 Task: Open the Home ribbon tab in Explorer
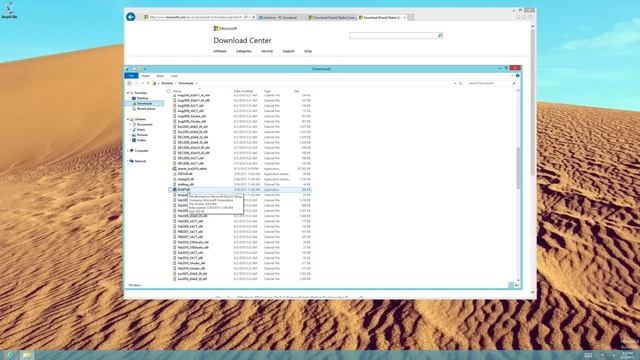[x=146, y=76]
